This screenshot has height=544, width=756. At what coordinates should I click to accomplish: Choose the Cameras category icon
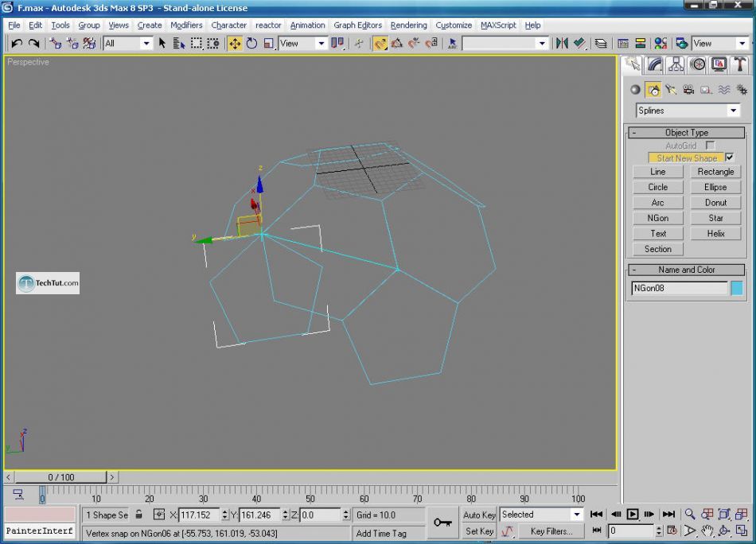(688, 90)
